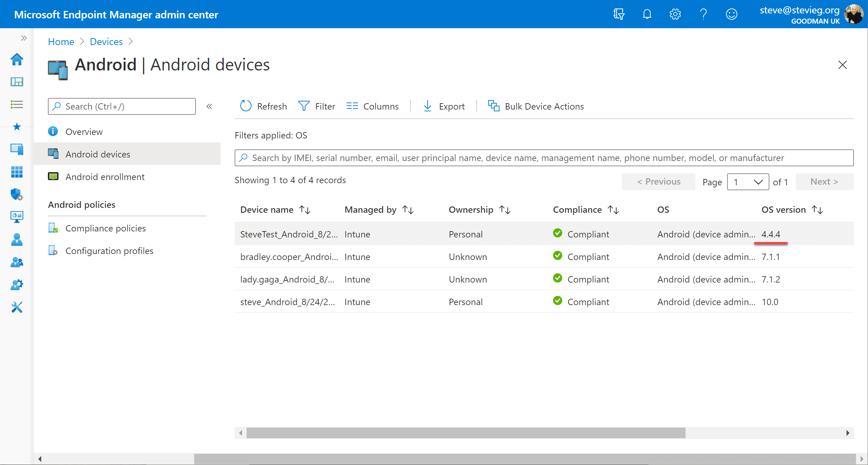Screen dimensions: 868x465
Task: Click the Next page button
Action: pyautogui.click(x=824, y=182)
